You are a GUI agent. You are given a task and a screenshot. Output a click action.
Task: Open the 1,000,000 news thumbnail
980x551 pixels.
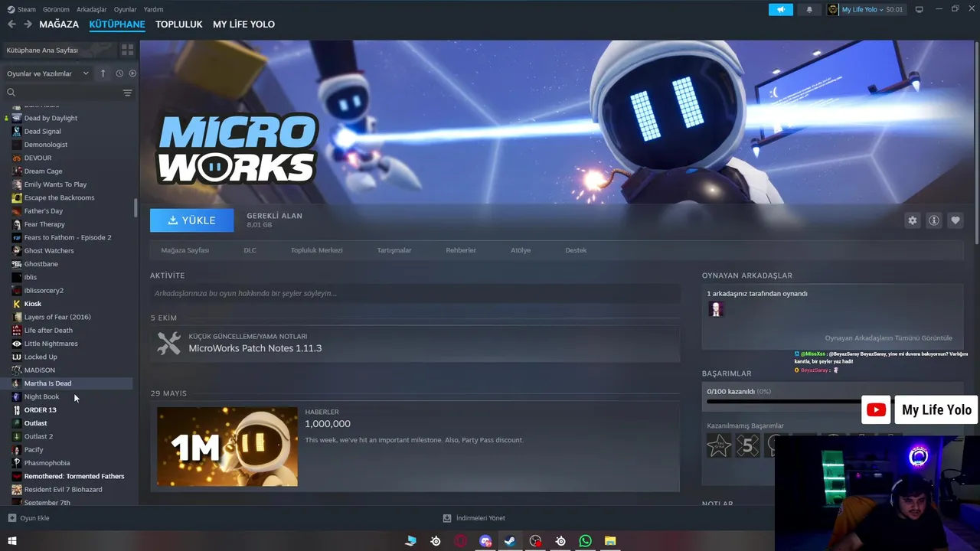click(x=227, y=446)
